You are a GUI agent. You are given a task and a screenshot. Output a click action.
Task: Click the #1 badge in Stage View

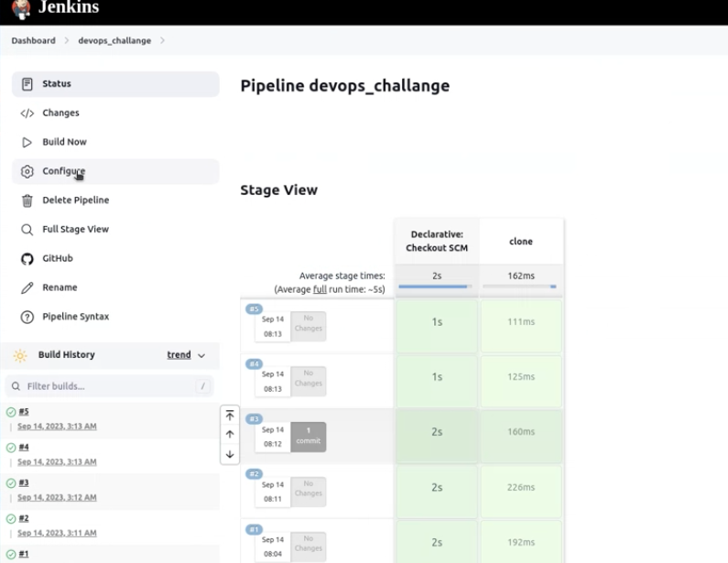[x=254, y=529]
